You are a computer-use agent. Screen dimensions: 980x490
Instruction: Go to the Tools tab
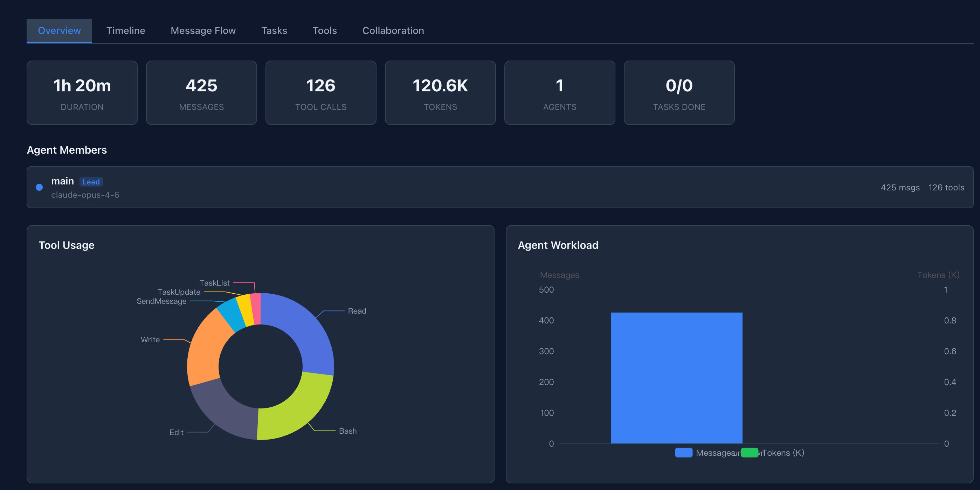[325, 30]
